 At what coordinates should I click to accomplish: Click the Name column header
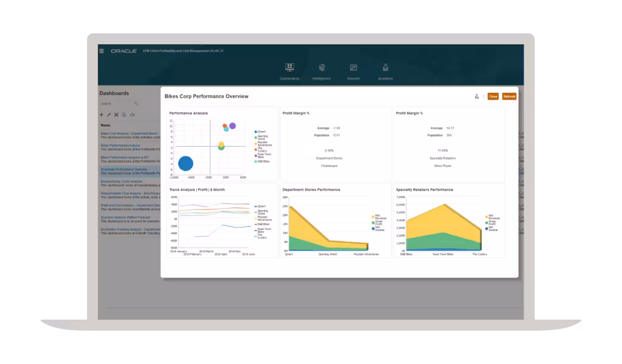click(x=105, y=125)
